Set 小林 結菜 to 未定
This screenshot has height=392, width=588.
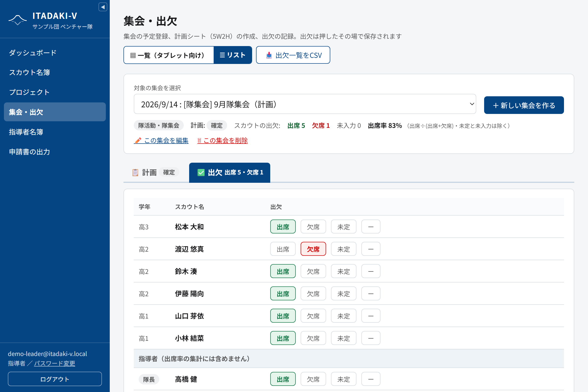(x=343, y=338)
